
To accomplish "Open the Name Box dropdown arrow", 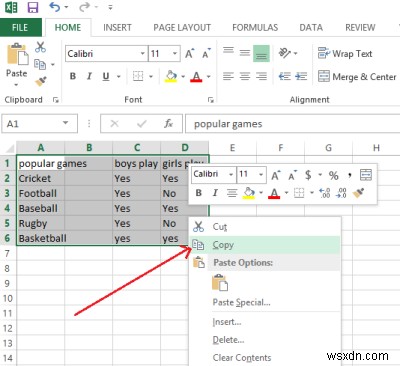I will (x=66, y=123).
